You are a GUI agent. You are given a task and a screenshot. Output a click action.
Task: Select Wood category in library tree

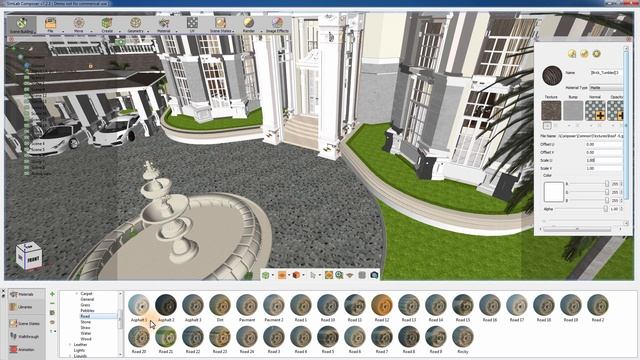pyautogui.click(x=86, y=339)
